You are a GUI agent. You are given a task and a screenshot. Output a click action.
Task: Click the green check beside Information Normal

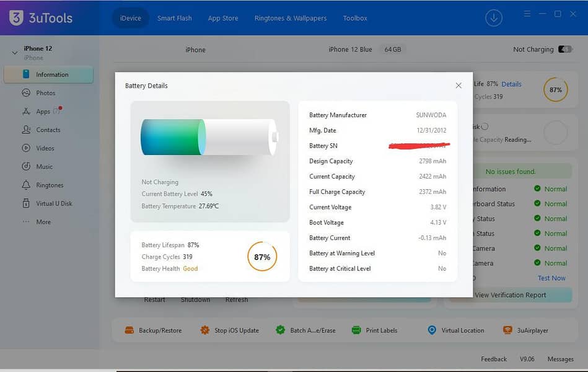(537, 188)
